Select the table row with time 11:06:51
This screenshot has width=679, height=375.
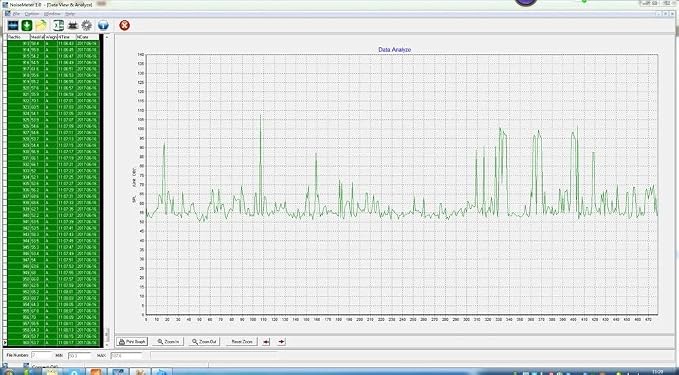53,69
